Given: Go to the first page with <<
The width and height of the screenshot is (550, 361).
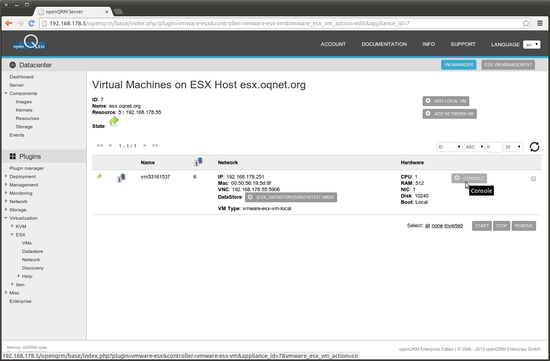Looking at the screenshot, I should [x=100, y=145].
